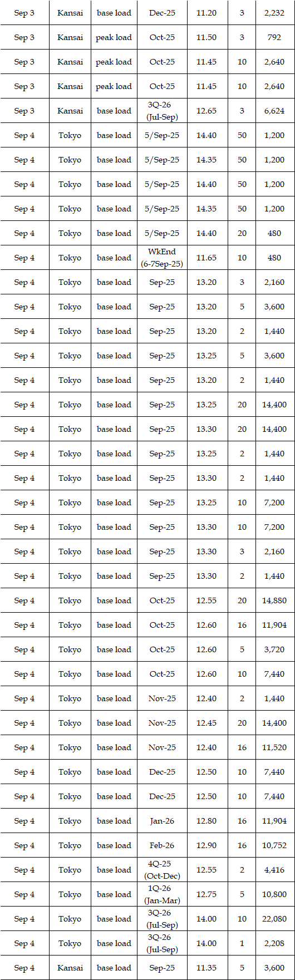Select the 11.35 Kansai price cell

[x=206, y=968]
